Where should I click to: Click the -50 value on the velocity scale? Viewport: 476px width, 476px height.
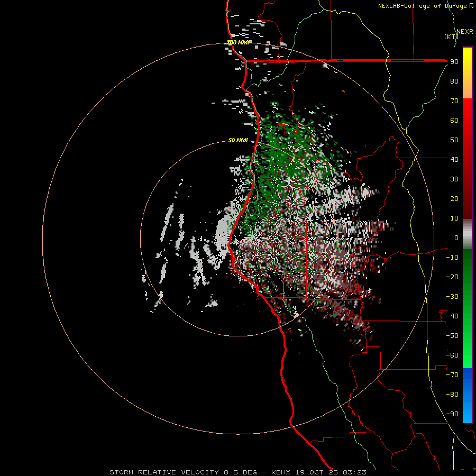(x=452, y=336)
